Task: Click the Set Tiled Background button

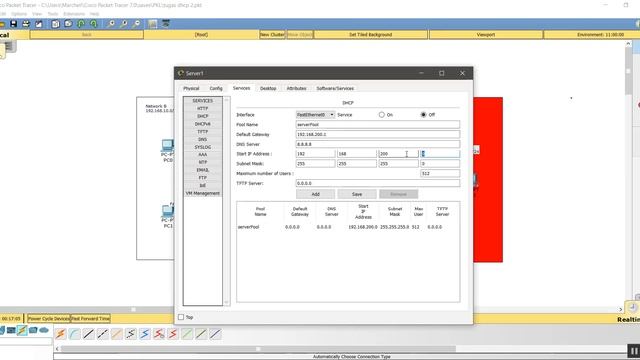Action: coord(371,35)
